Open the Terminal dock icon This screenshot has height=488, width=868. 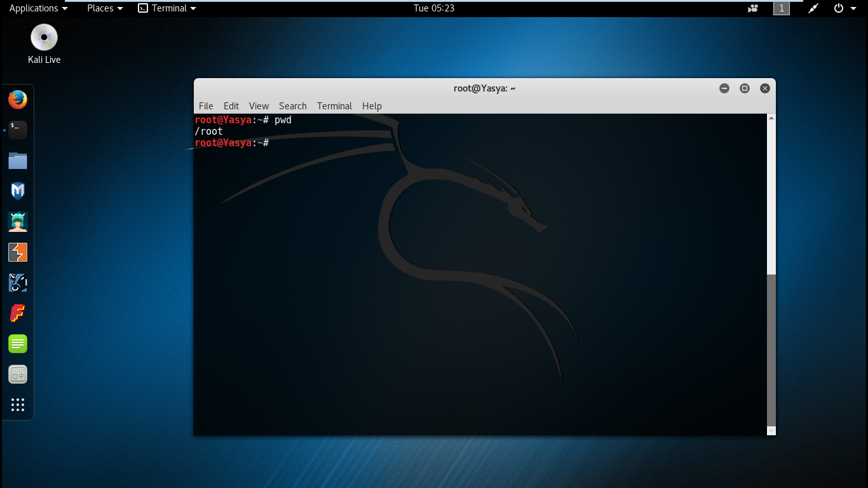[18, 130]
